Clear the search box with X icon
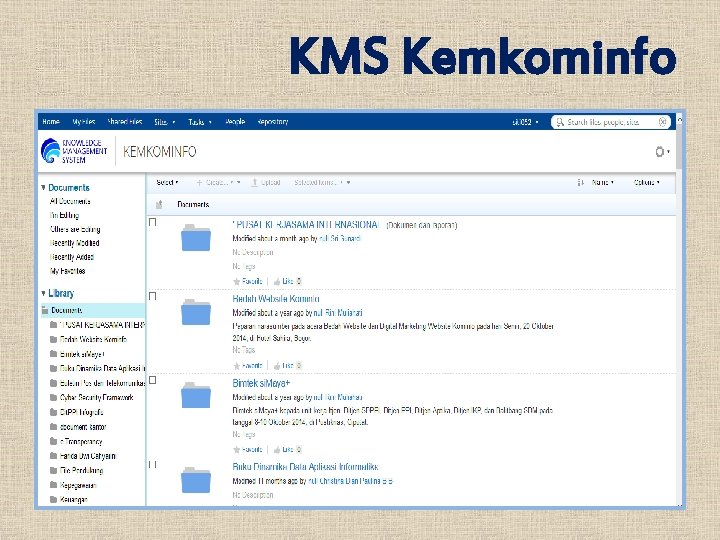 663,122
